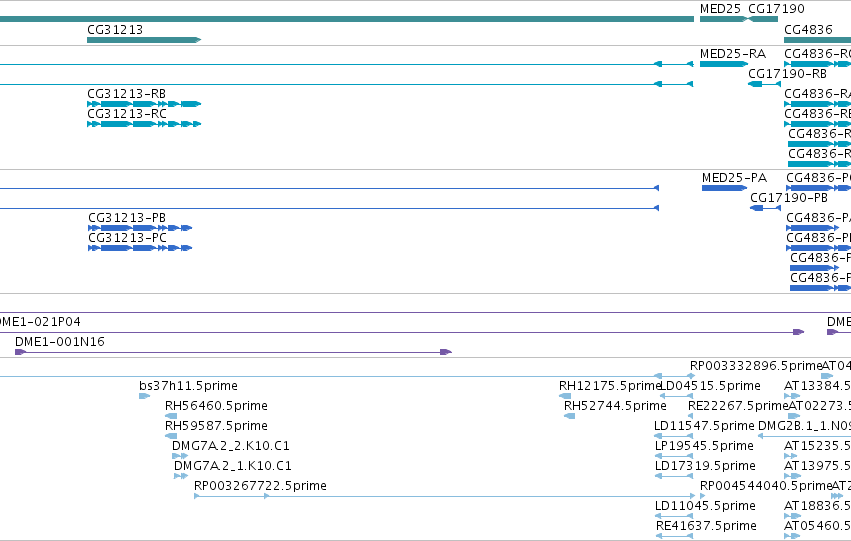Click the CG17190-PB protein glyph
This screenshot has height=541, width=851.
[765, 208]
